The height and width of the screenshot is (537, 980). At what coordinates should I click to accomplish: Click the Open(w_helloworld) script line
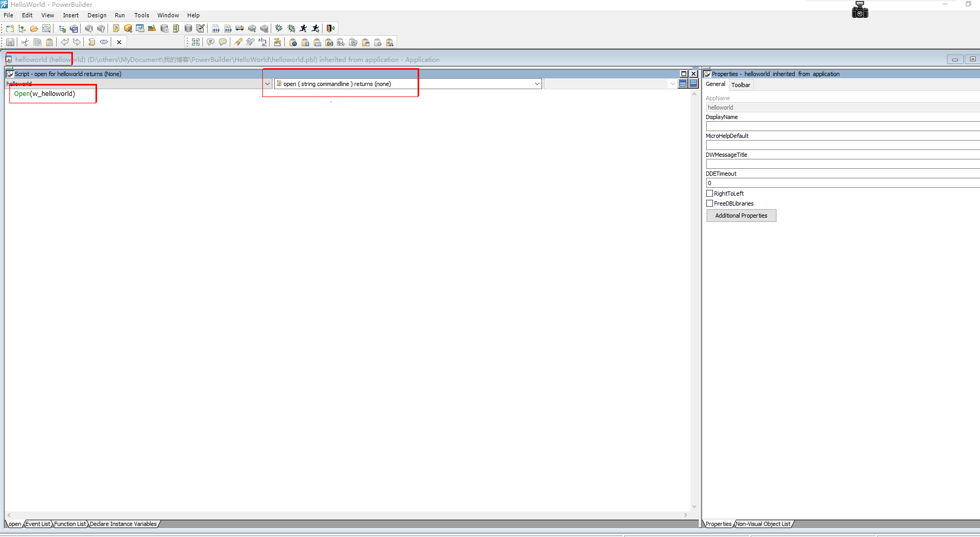pyautogui.click(x=45, y=94)
